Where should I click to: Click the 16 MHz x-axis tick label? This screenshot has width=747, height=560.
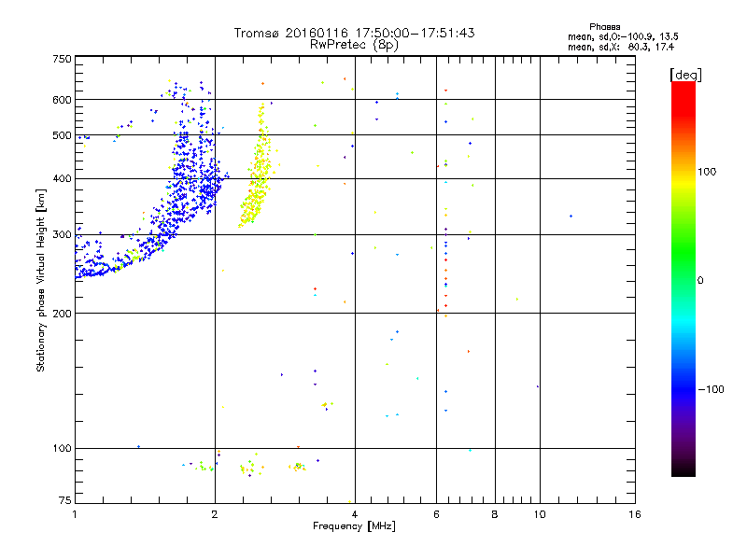coord(635,514)
